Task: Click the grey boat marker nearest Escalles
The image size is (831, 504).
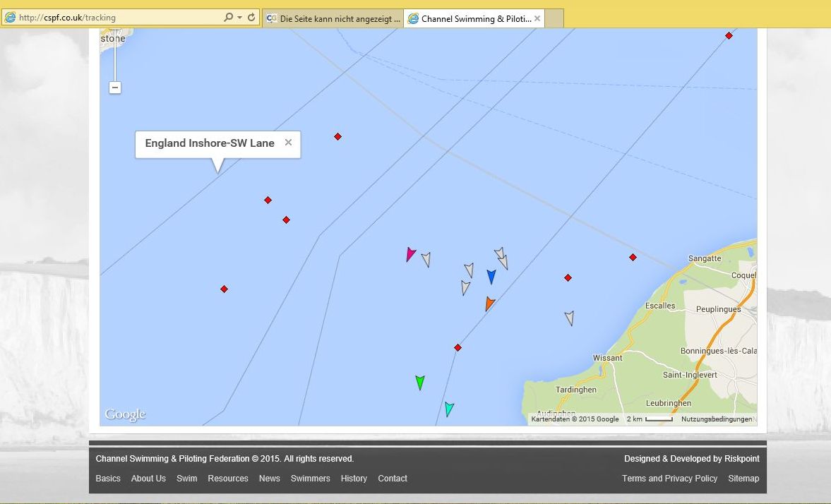Action: point(569,318)
